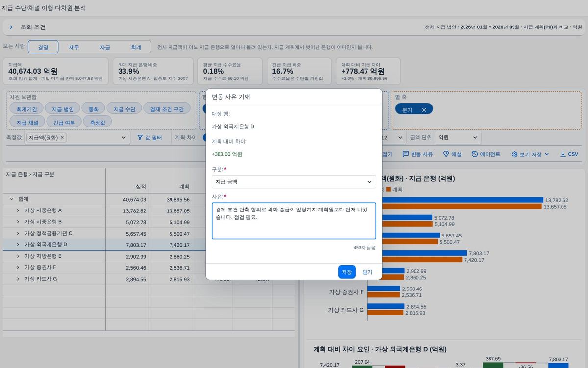Click the 2,894.56 table cell
588x368 pixels.
(x=127, y=279)
